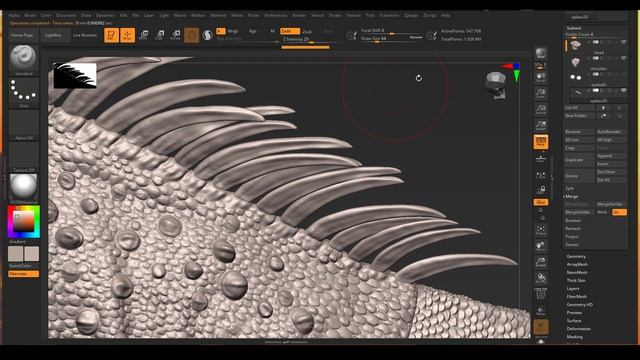Click the AAHalf icon
This screenshot has height=360, width=640.
click(x=541, y=126)
